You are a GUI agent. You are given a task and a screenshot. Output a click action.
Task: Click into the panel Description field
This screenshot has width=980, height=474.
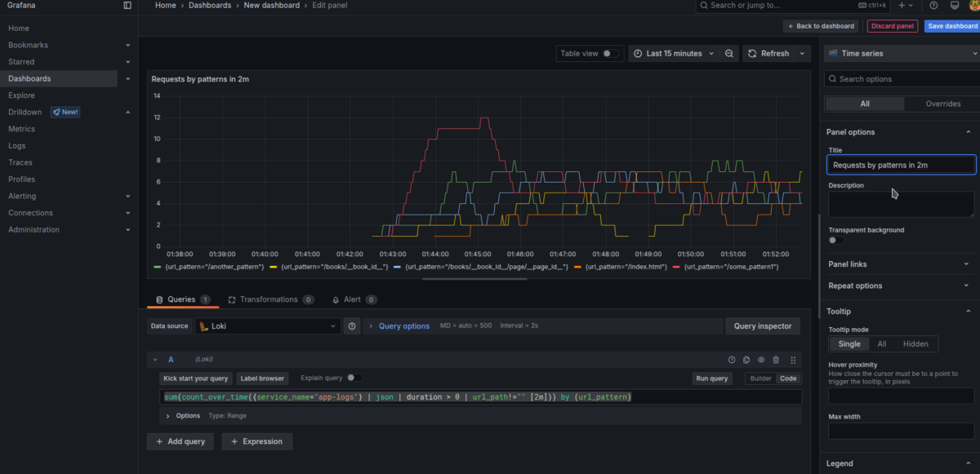[901, 204]
